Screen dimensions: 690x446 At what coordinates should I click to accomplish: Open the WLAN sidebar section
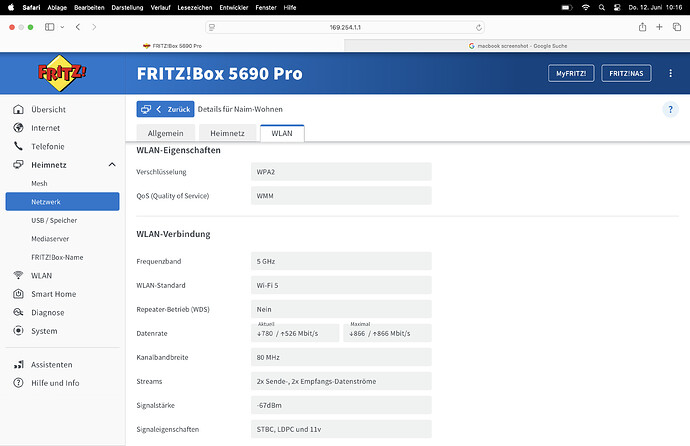click(41, 275)
